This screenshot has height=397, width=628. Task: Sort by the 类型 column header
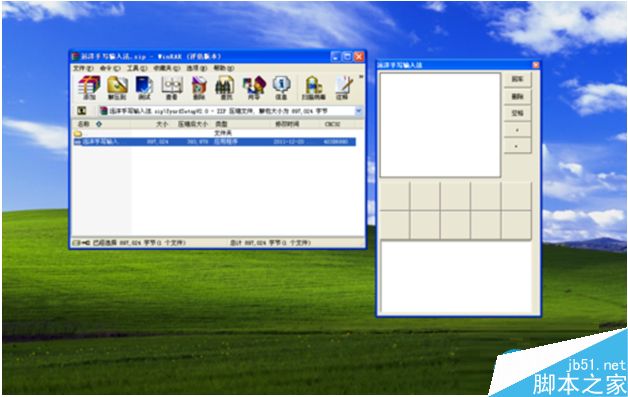click(221, 124)
